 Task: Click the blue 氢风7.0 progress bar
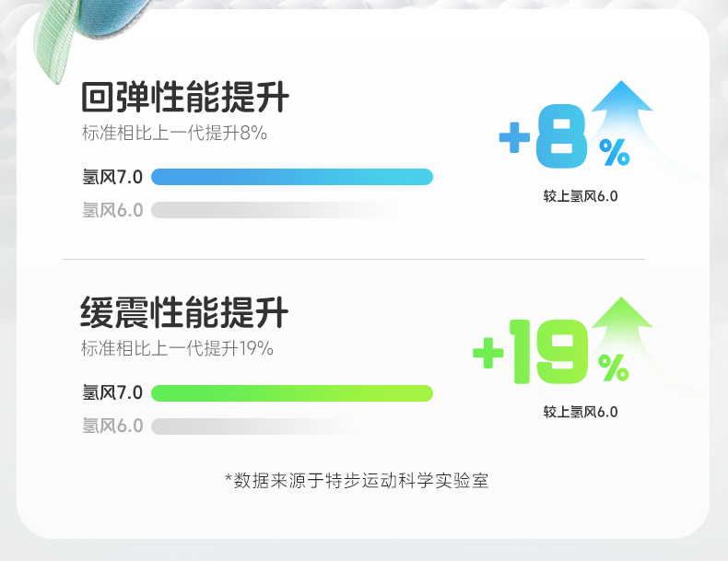292,177
